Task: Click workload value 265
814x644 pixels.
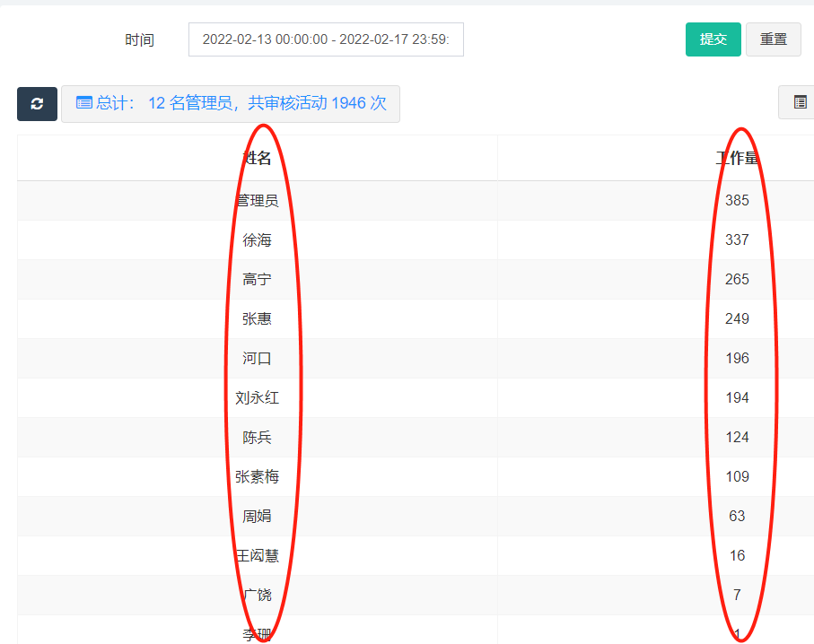Action: [737, 279]
